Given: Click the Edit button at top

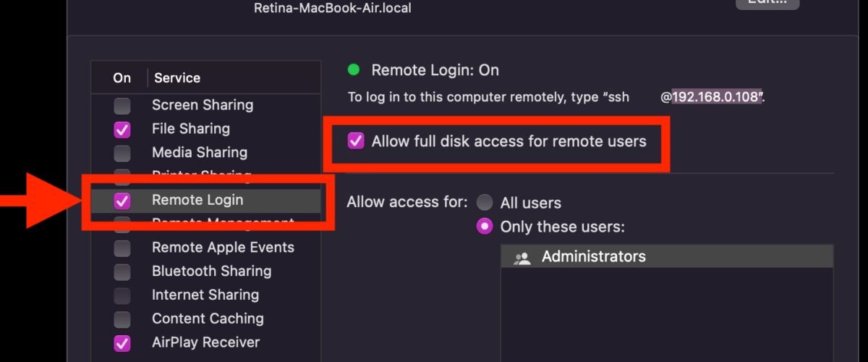Looking at the screenshot, I should [767, 4].
